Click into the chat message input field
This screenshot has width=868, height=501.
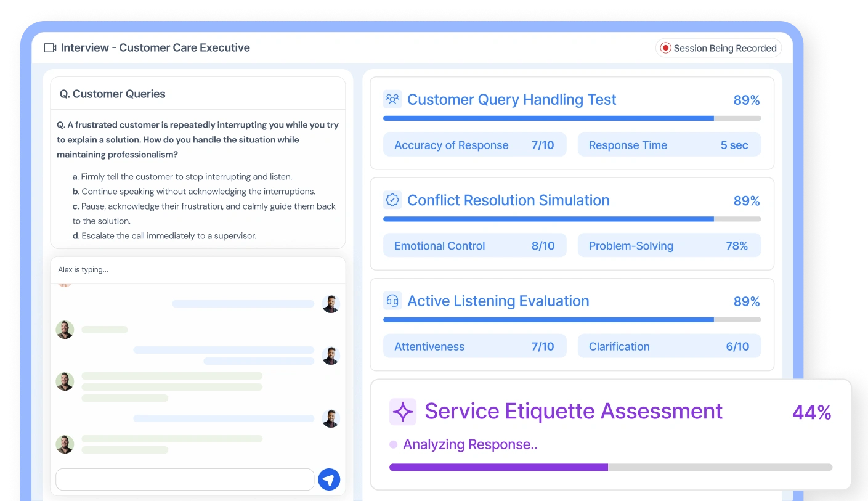[x=185, y=479]
